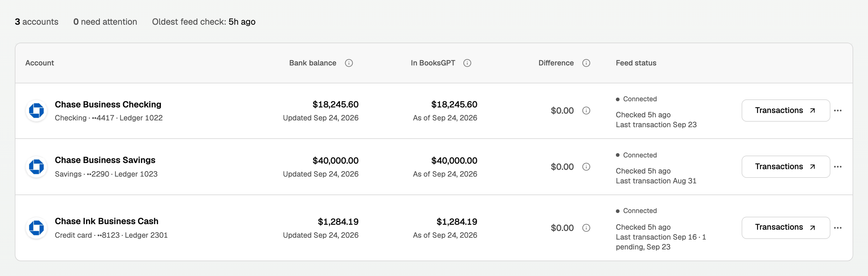Click $0.00 difference for Chase Business Savings
Viewport: 868px width, 276px height.
pyautogui.click(x=562, y=167)
